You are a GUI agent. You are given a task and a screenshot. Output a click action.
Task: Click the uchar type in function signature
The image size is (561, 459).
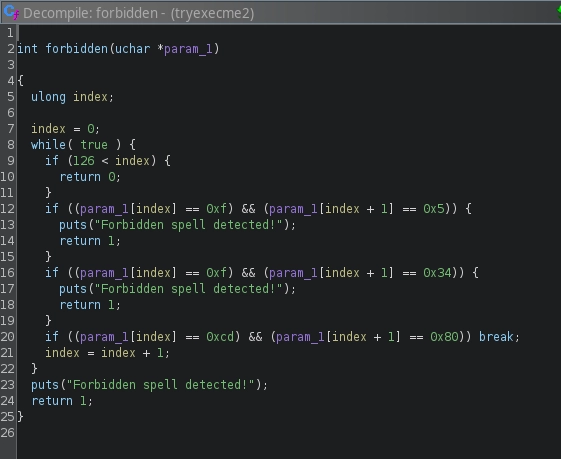pyautogui.click(x=132, y=48)
